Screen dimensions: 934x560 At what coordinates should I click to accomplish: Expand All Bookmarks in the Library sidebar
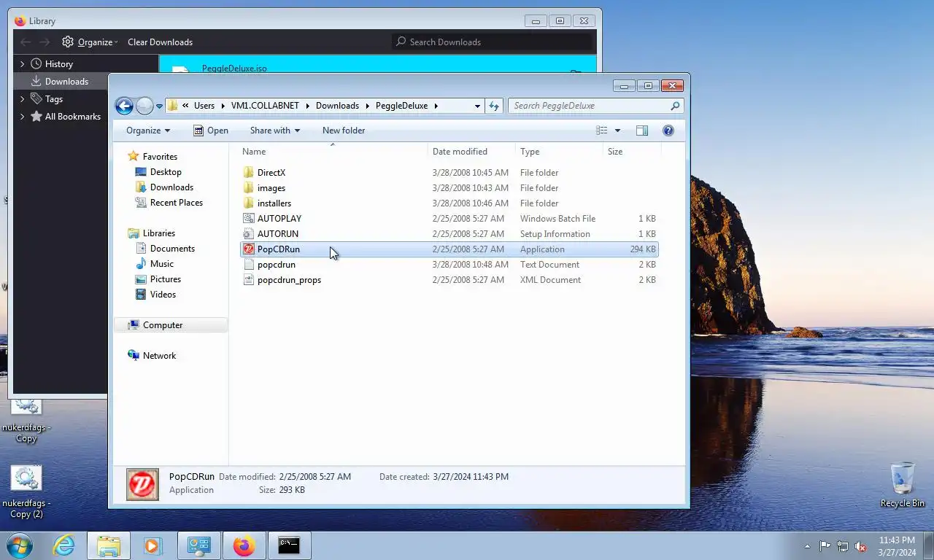tap(22, 117)
